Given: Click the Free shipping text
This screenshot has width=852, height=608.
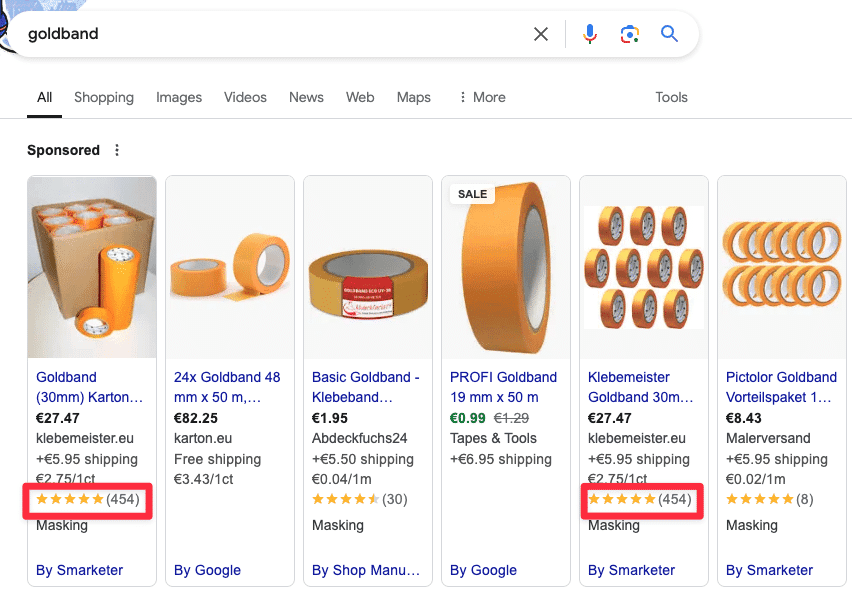Looking at the screenshot, I should [x=217, y=459].
